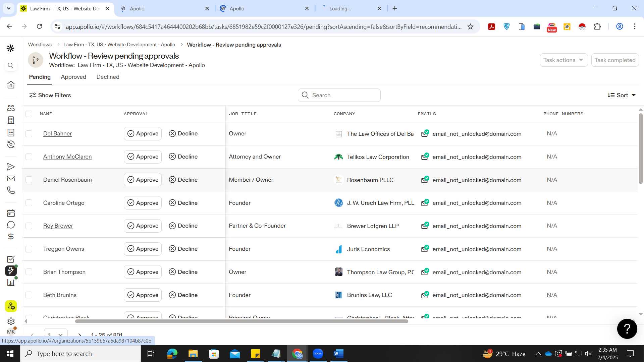The height and width of the screenshot is (362, 644).
Task: Open Meetings calendar icon in sidebar
Action: (x=11, y=213)
